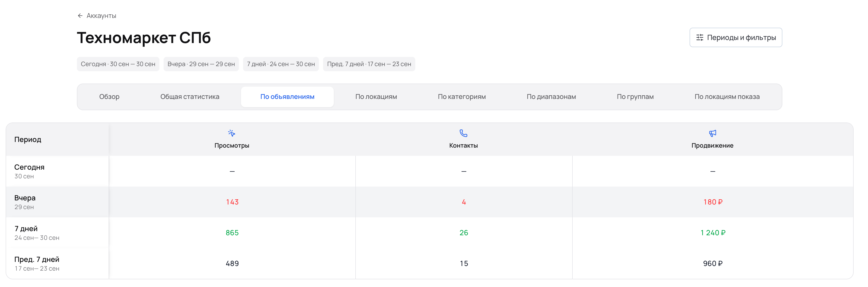Open the По группам tab

635,97
